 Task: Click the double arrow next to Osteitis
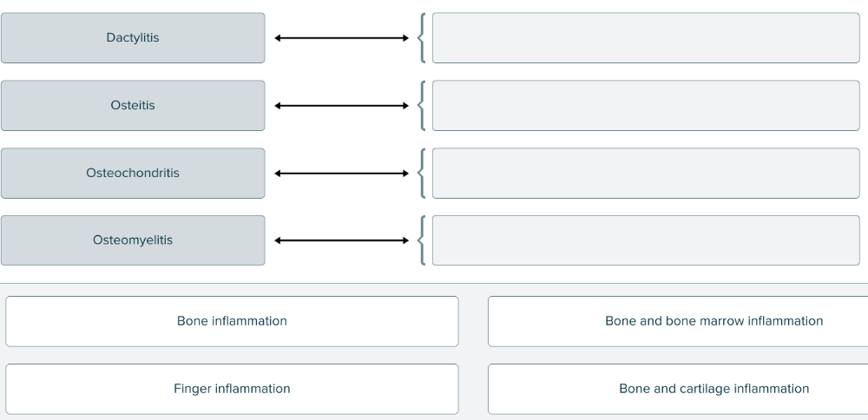click(x=341, y=106)
